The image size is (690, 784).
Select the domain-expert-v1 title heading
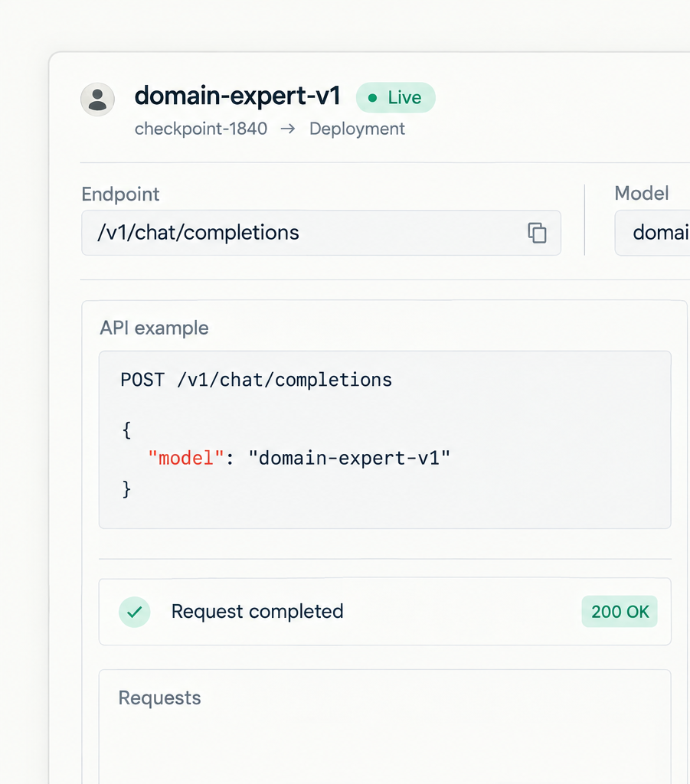pos(237,96)
